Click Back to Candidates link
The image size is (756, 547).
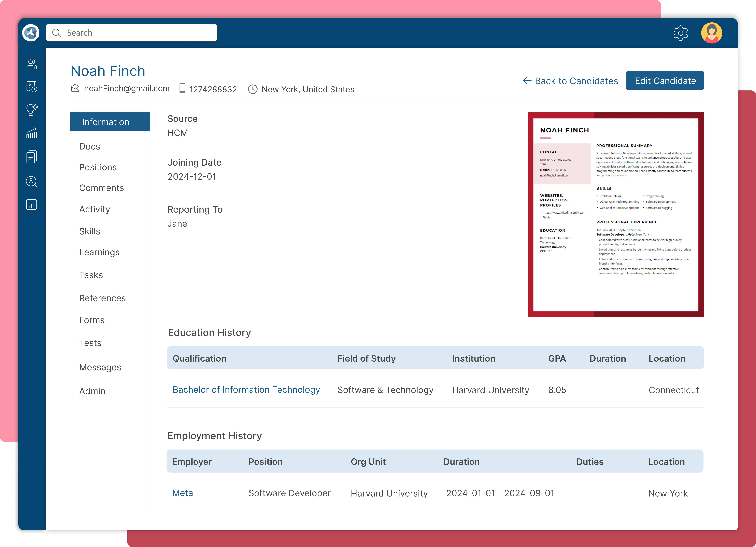(570, 81)
